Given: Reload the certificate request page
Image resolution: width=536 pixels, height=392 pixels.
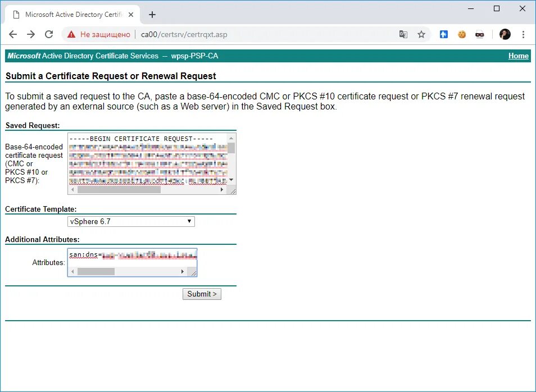Looking at the screenshot, I should point(49,34).
